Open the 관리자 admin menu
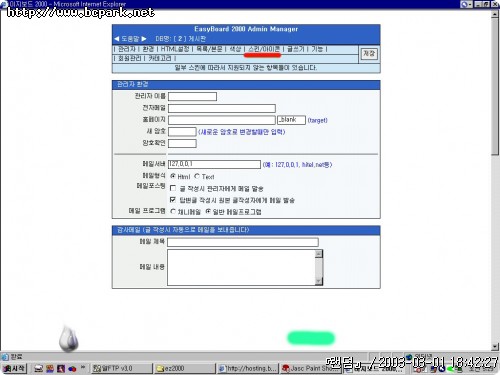500x375 pixels. 127,49
